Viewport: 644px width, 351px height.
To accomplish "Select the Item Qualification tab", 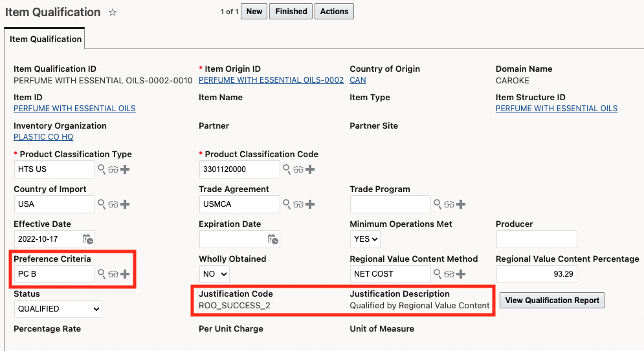I will (45, 39).
